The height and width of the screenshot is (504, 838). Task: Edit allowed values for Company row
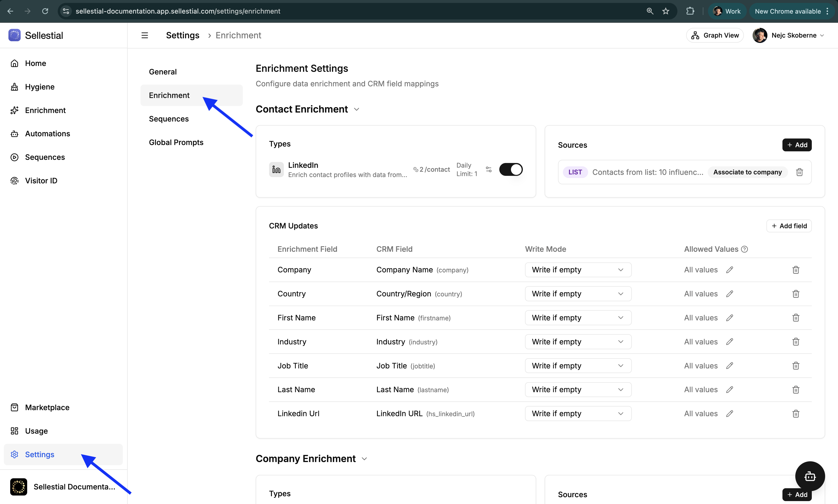(x=729, y=270)
